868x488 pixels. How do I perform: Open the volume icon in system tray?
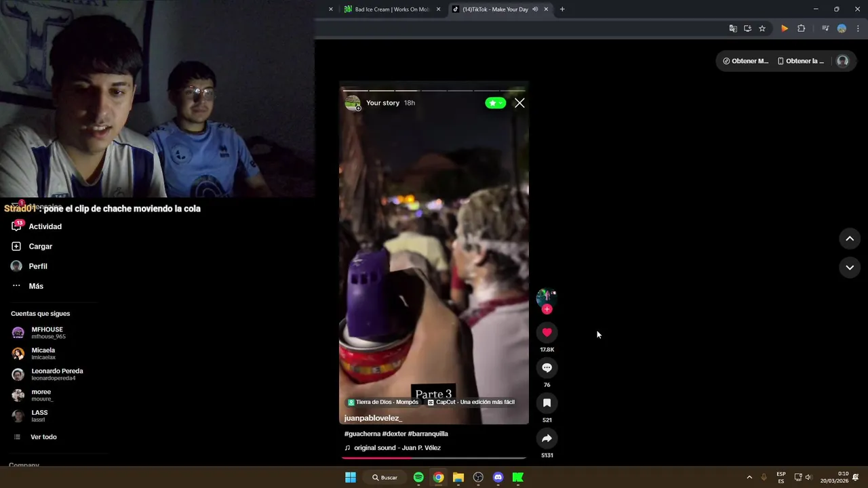pyautogui.click(x=808, y=477)
